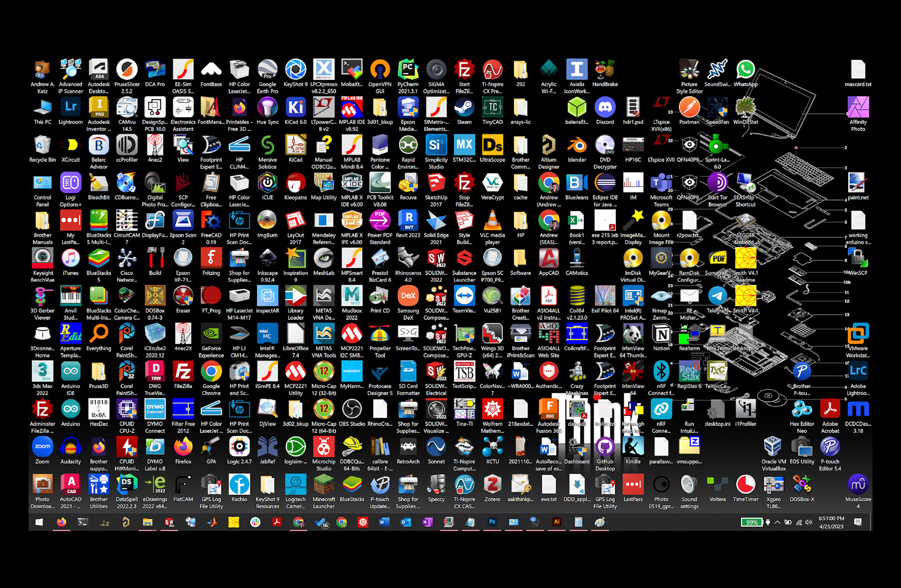
Task: Open the WhatsApp desktop icon
Action: coord(745,73)
